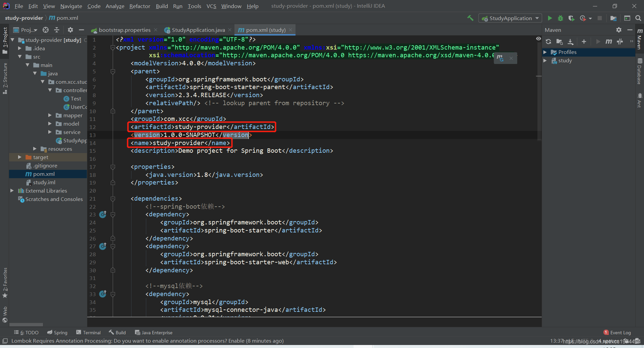644x348 pixels.
Task: Expand the study node in Maven panel
Action: tap(545, 61)
